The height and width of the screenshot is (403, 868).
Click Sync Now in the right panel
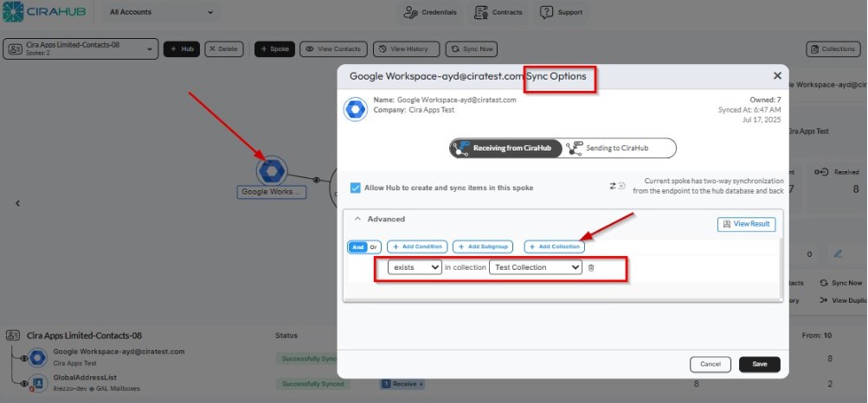coord(841,283)
